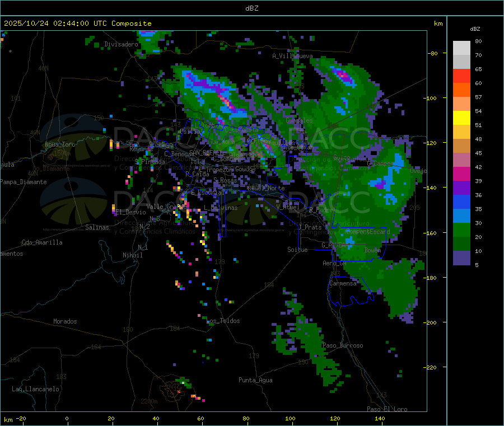
Task: Click the Nihuil map label
Action: click(132, 255)
